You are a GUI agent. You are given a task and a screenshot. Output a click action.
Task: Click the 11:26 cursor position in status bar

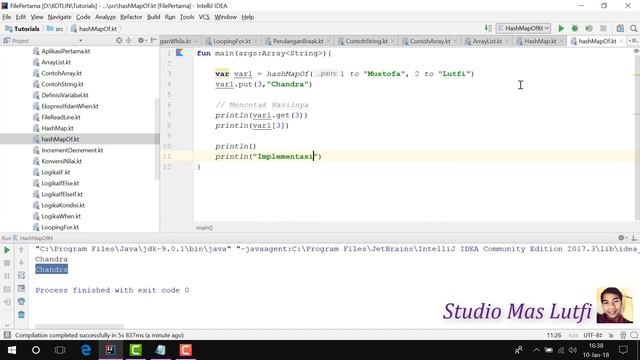(x=554, y=335)
